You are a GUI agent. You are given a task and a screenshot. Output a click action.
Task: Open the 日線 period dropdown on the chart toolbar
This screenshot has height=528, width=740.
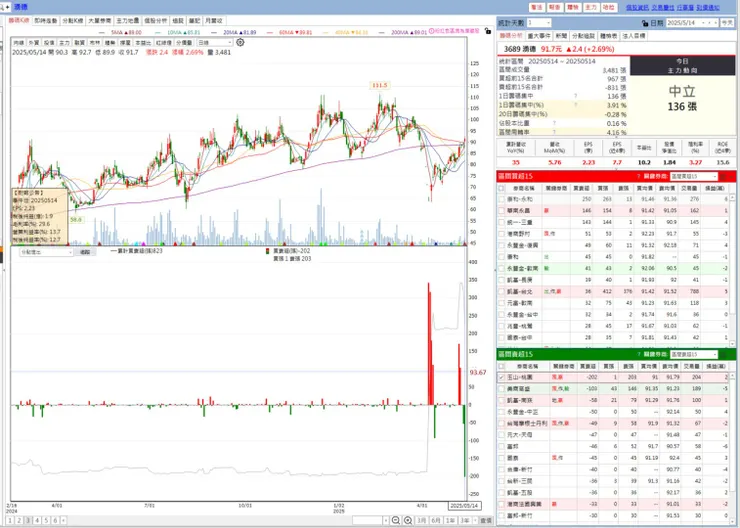coord(214,42)
